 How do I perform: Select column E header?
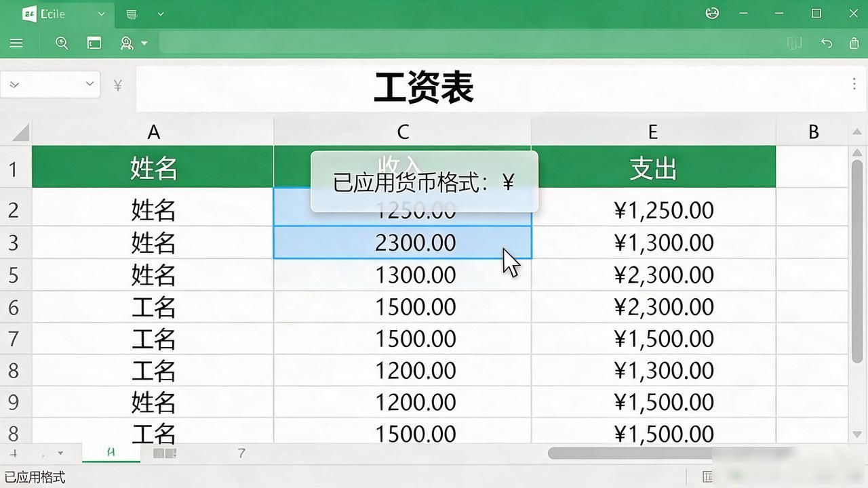click(x=653, y=131)
